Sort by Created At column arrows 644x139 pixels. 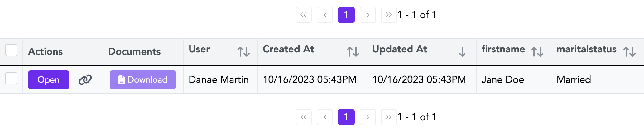tap(353, 51)
